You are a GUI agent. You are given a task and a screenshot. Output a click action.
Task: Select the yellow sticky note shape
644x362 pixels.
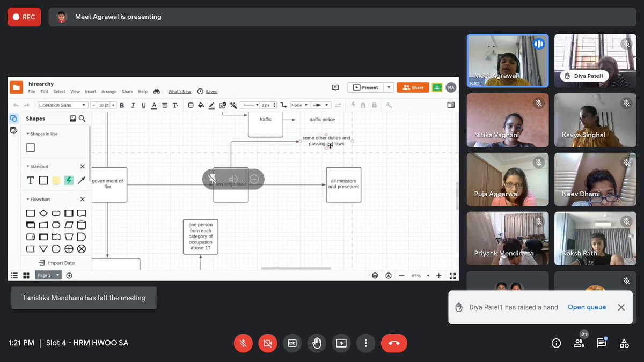coord(56,181)
